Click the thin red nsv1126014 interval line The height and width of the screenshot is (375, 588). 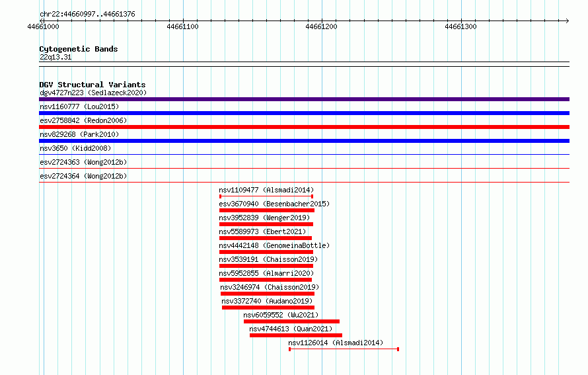click(344, 349)
